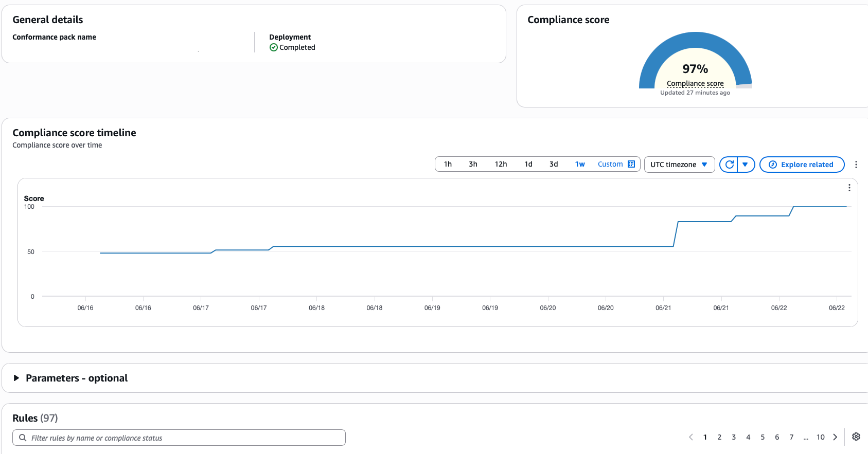This screenshot has height=454, width=868.
Task: Click the Explore related button
Action: (802, 165)
